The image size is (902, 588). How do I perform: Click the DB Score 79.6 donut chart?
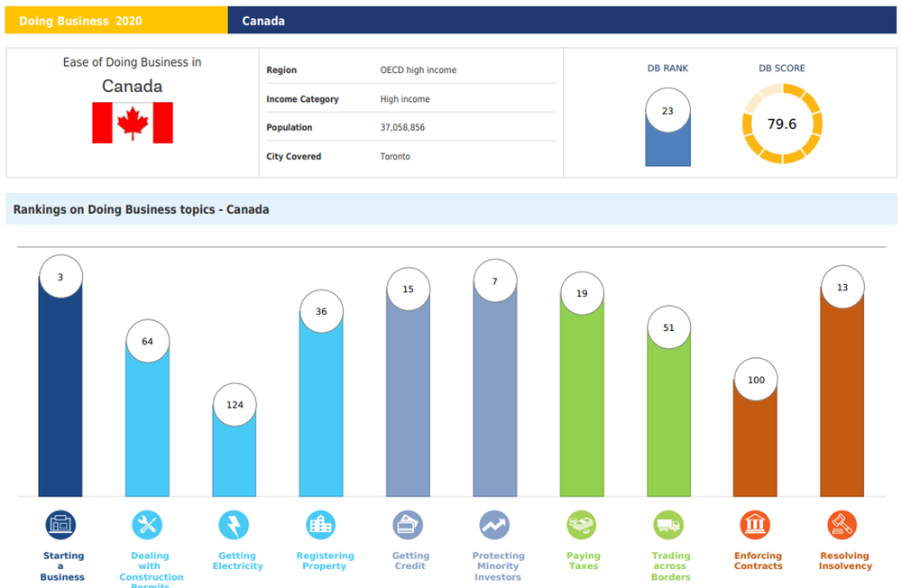coord(782,124)
